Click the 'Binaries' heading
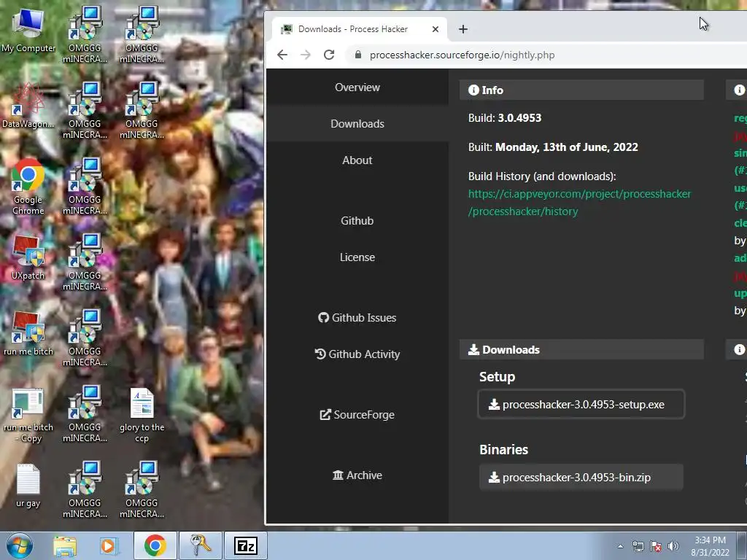 point(503,449)
